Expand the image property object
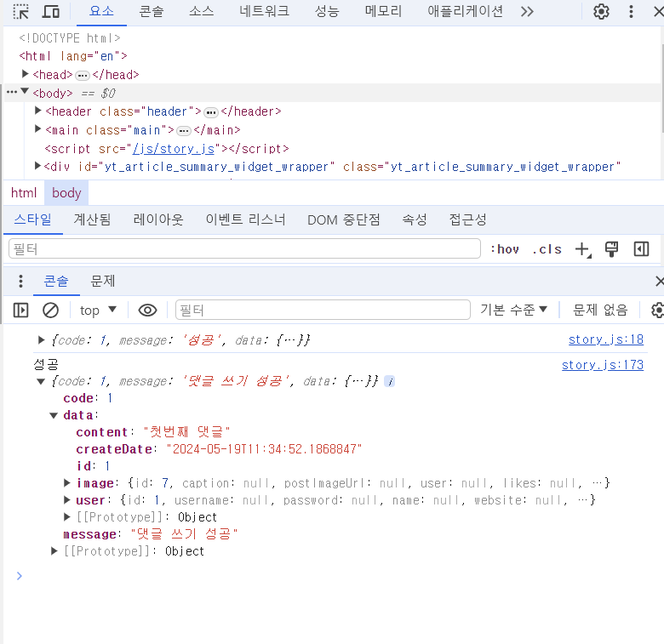Viewport: 664px width, 644px height. click(67, 482)
